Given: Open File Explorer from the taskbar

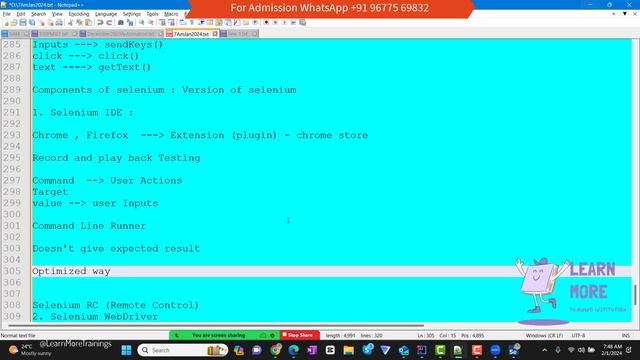Looking at the screenshot, I should [349, 350].
